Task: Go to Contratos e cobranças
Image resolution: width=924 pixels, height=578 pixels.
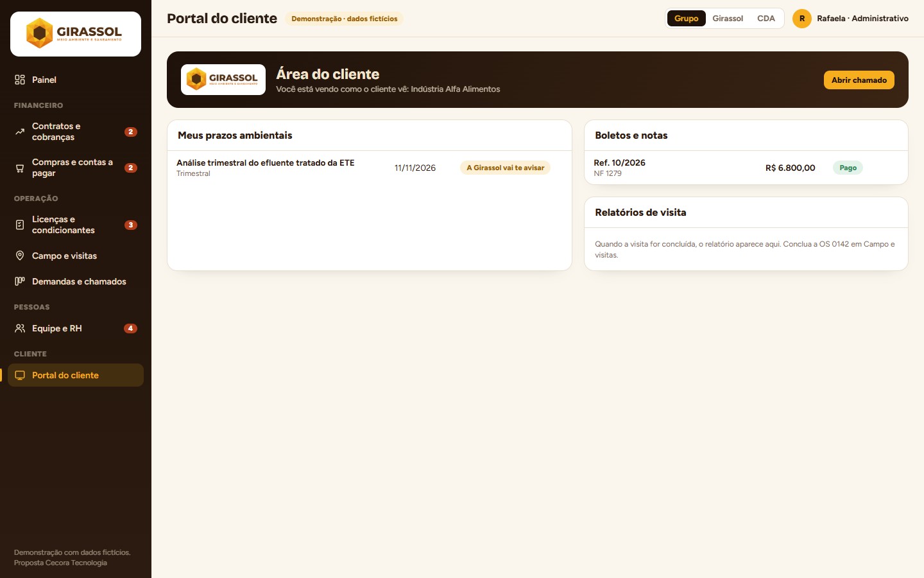Action: (x=76, y=132)
